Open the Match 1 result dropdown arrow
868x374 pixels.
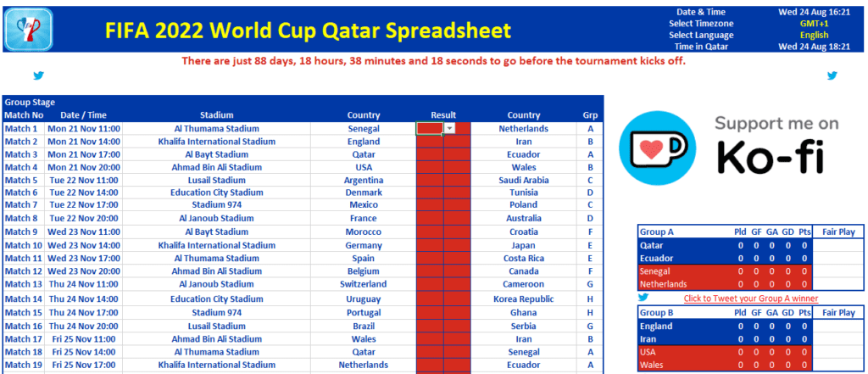450,128
